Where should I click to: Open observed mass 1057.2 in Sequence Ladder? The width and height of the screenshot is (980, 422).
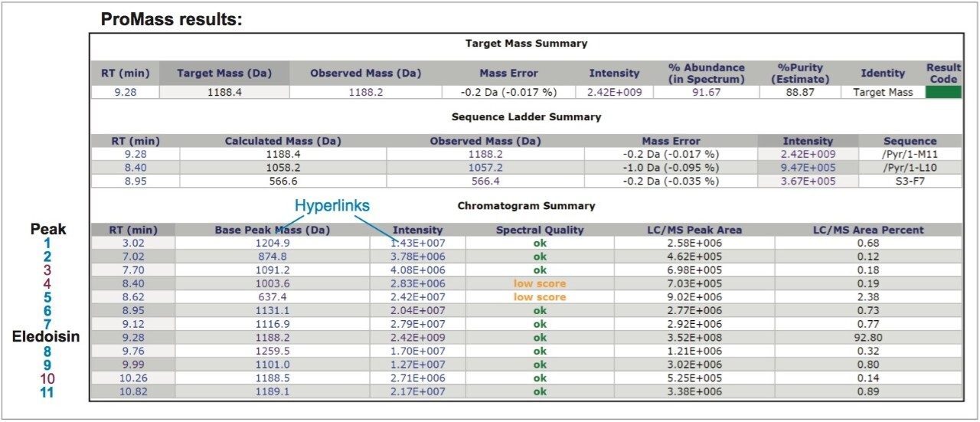pyautogui.click(x=485, y=168)
